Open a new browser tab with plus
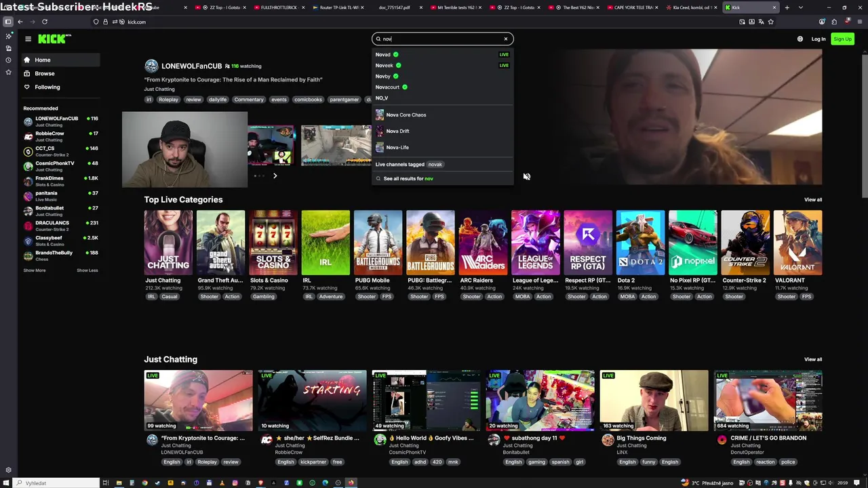868x488 pixels. pyautogui.click(x=787, y=7)
